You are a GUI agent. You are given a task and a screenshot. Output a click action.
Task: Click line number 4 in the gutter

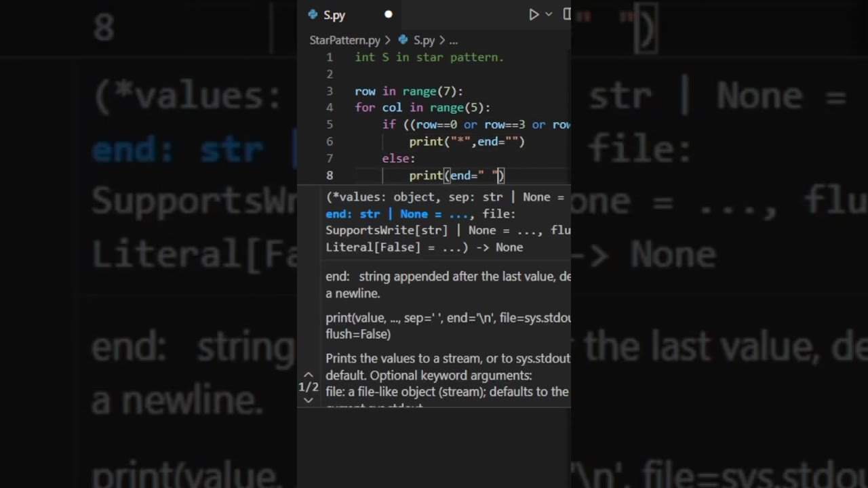(x=330, y=108)
